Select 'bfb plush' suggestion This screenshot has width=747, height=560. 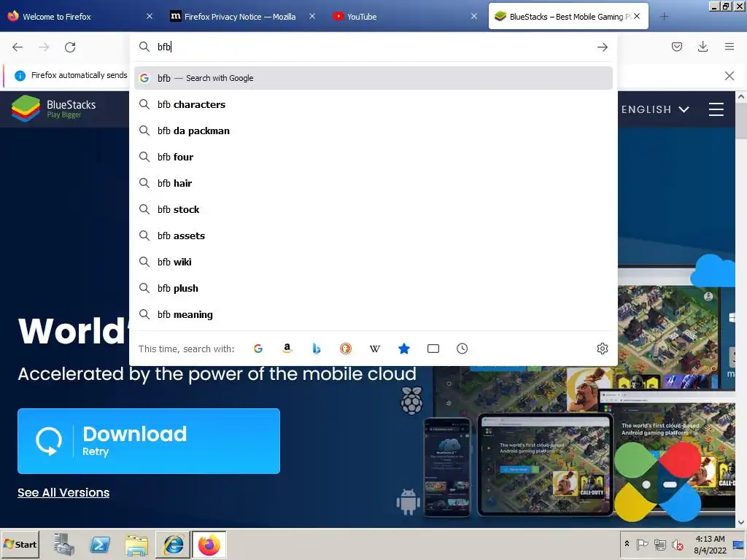(373, 288)
